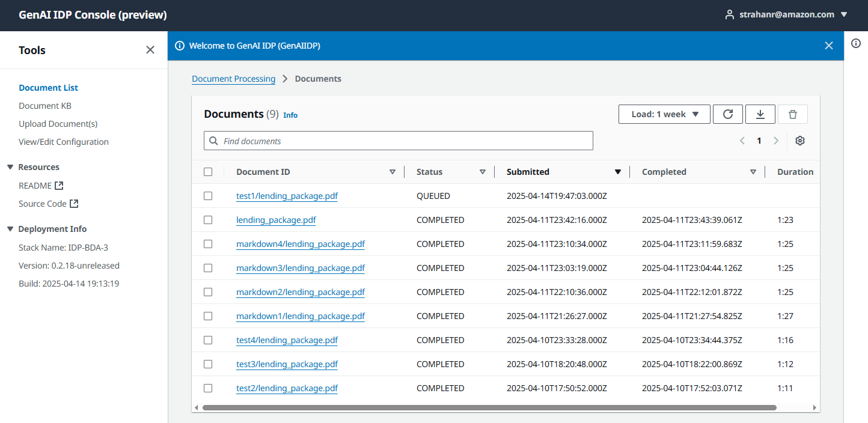Click the download documents icon
The image size is (868, 423).
[x=760, y=114]
